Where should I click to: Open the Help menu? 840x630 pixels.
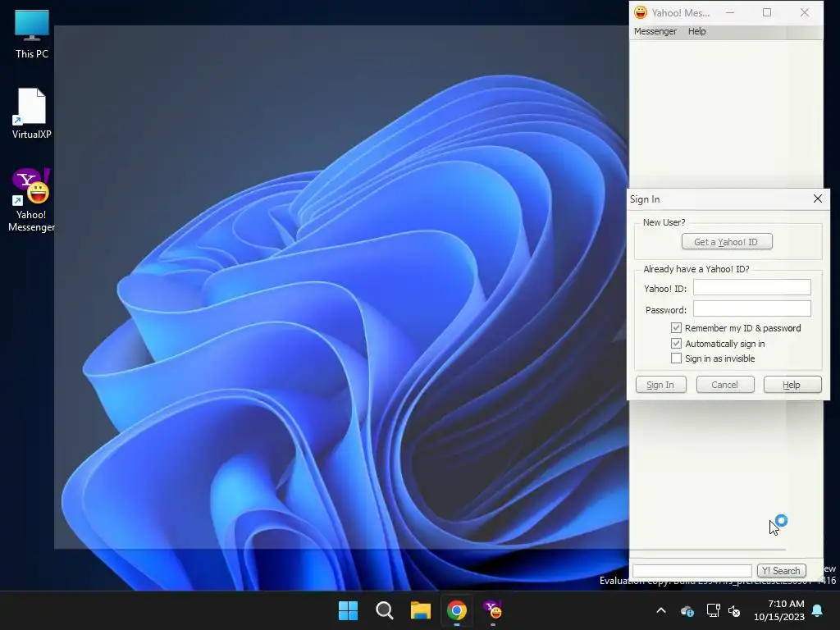697,32
